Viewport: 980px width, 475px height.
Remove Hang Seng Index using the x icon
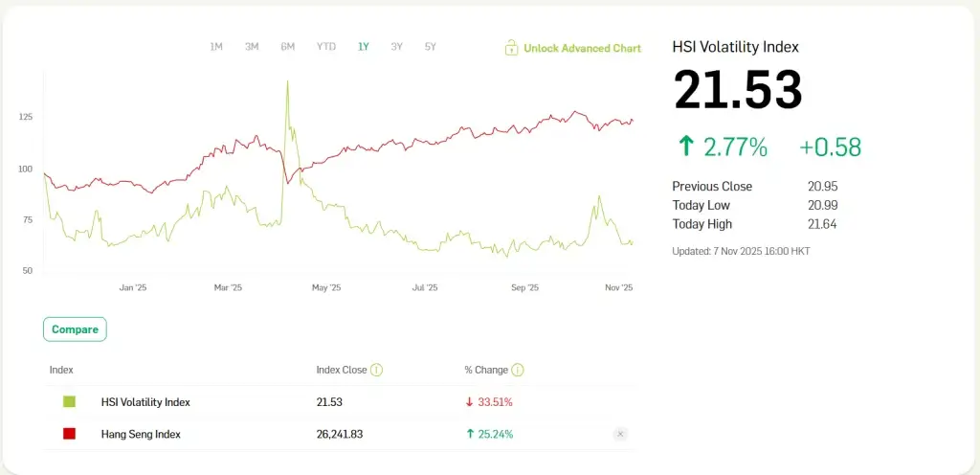[619, 434]
